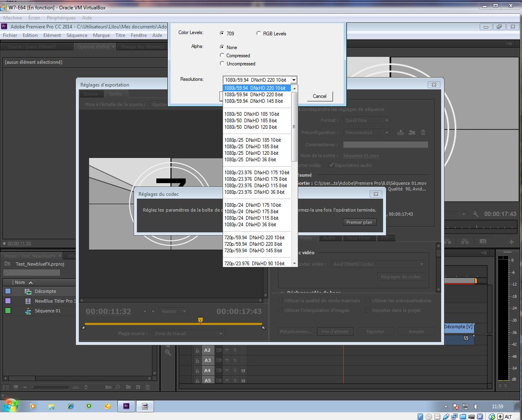Viewport: 522px width, 420px height.
Task: Click the Windows Start orb
Action: 10,406
